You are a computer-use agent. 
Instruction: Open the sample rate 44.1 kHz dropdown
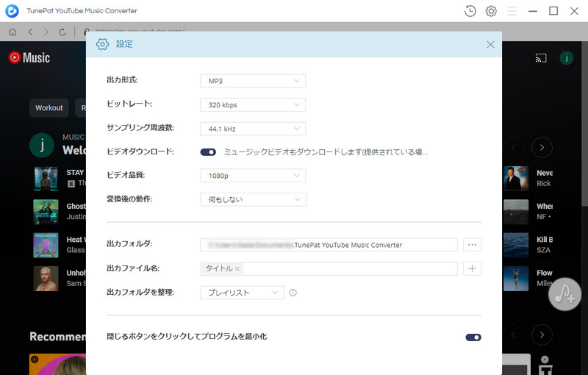click(x=253, y=129)
